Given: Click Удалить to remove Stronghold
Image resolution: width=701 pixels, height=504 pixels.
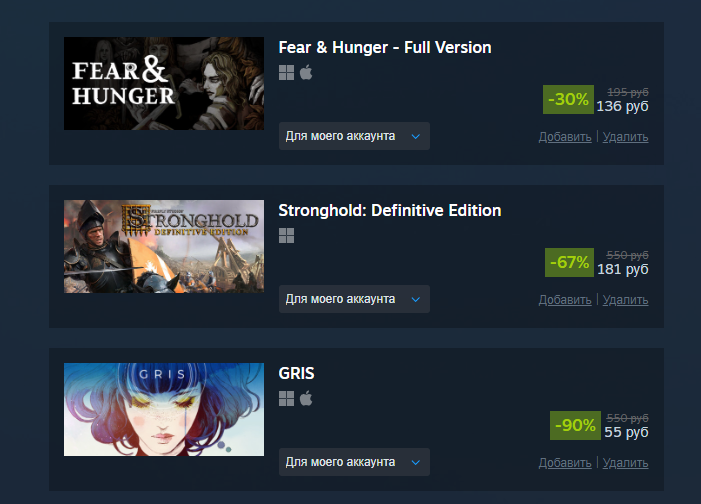Looking at the screenshot, I should point(625,300).
